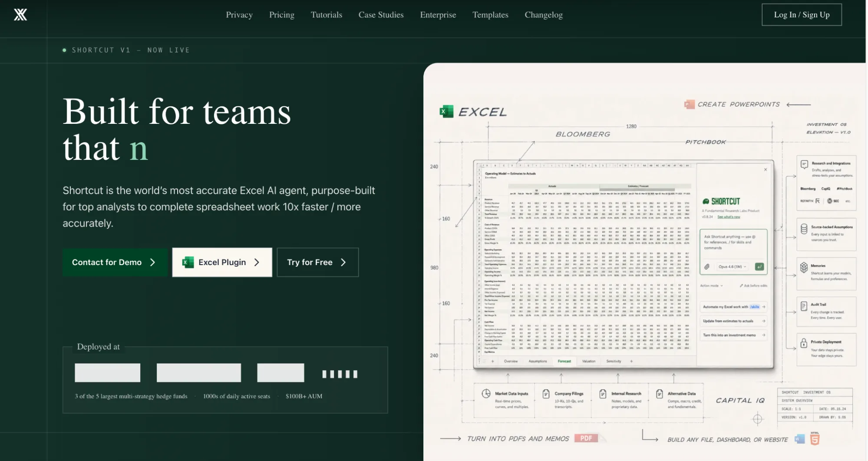Image resolution: width=868 pixels, height=461 pixels.
Task: Click the Shortcut X logo
Action: pos(20,15)
